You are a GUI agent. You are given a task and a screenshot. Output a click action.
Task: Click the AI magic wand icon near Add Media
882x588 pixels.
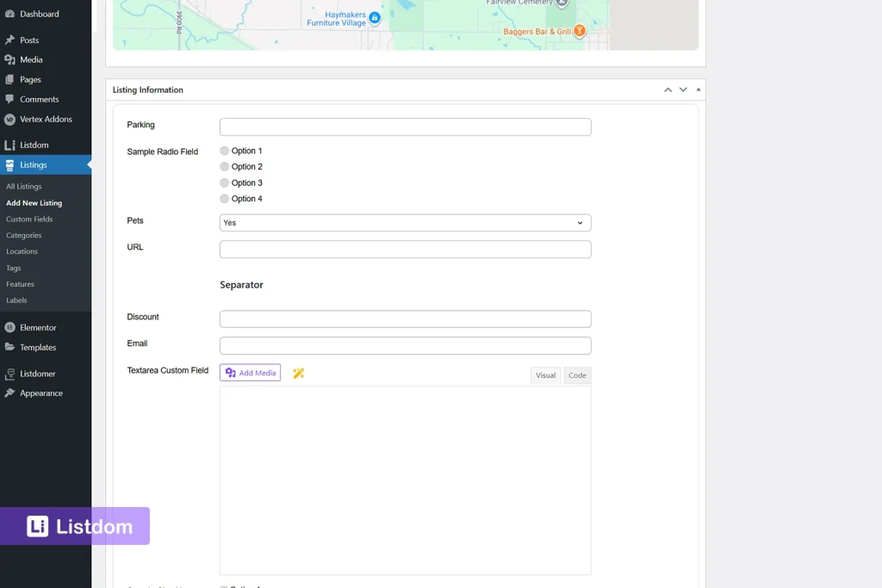pyautogui.click(x=298, y=373)
